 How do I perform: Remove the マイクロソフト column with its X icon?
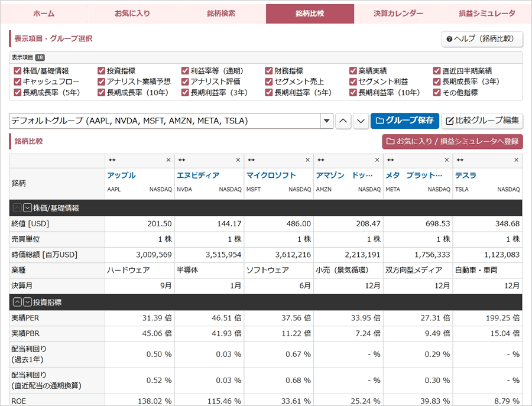pos(307,160)
